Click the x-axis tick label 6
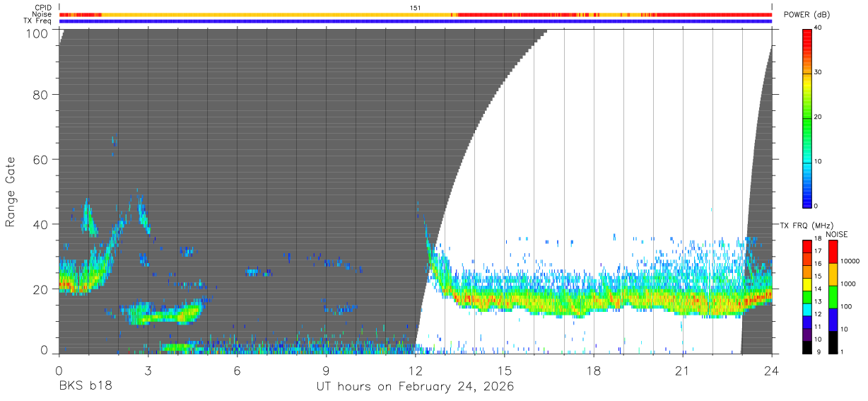 [x=237, y=371]
